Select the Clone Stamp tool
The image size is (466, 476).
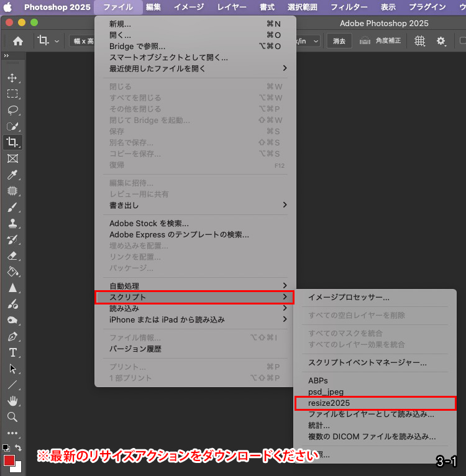coord(12,224)
